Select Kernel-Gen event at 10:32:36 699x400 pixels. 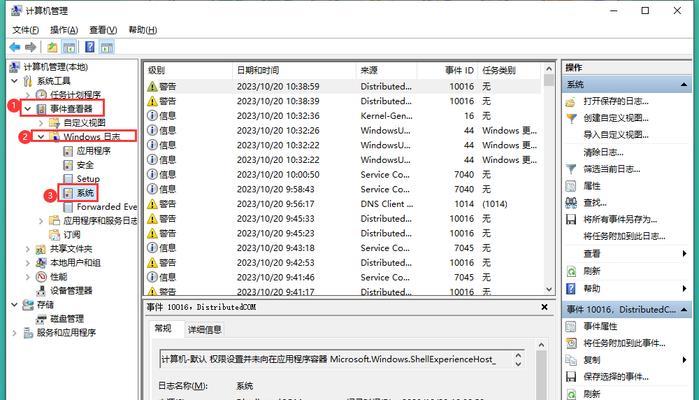pyautogui.click(x=342, y=116)
